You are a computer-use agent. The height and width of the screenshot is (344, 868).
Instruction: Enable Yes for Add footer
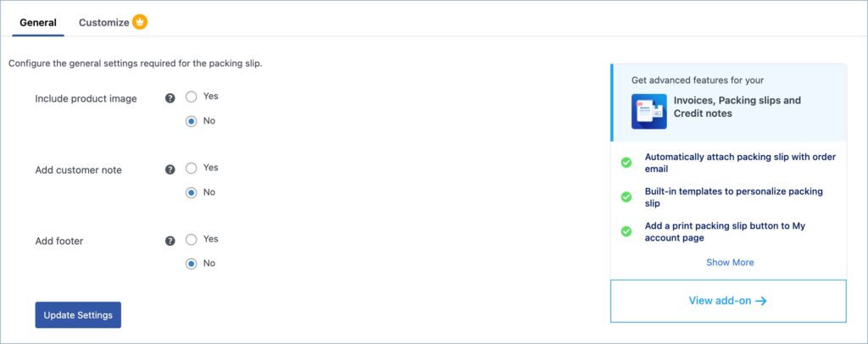tap(191, 240)
